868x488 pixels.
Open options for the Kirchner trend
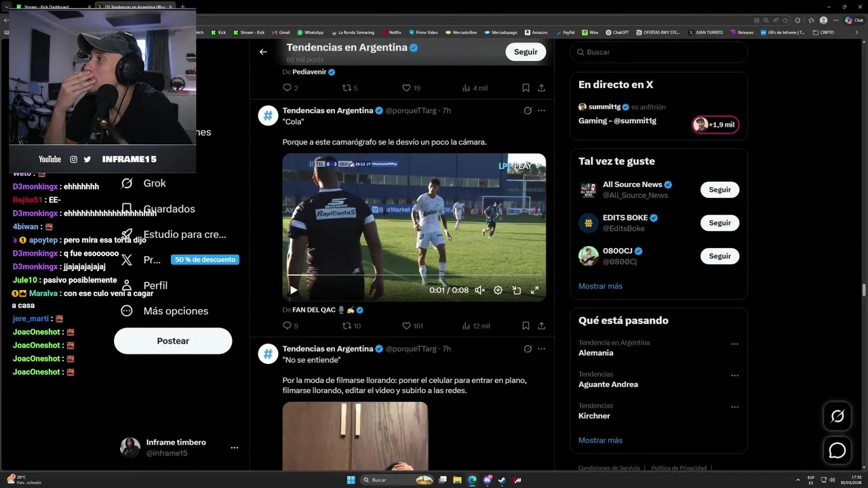pos(734,407)
